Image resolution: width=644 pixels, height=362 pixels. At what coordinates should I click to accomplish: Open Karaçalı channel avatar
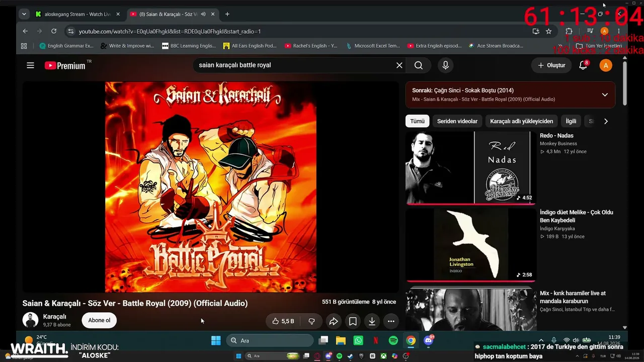[30, 320]
